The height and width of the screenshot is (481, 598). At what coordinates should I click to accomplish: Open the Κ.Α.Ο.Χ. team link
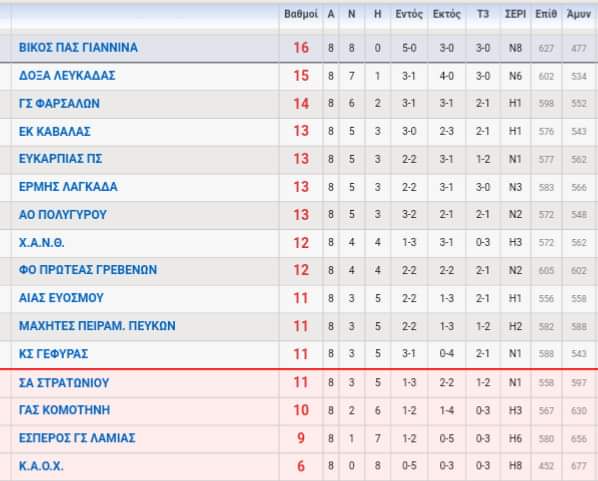41,466
